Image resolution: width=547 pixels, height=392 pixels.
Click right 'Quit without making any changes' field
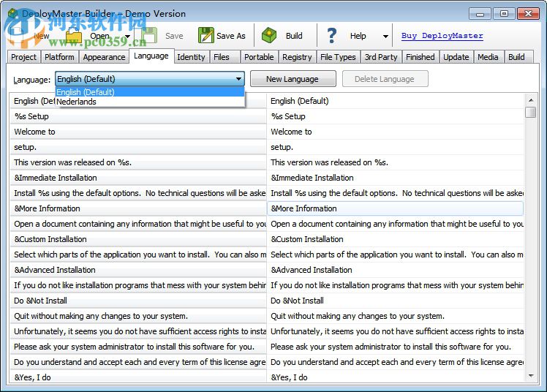[395, 316]
